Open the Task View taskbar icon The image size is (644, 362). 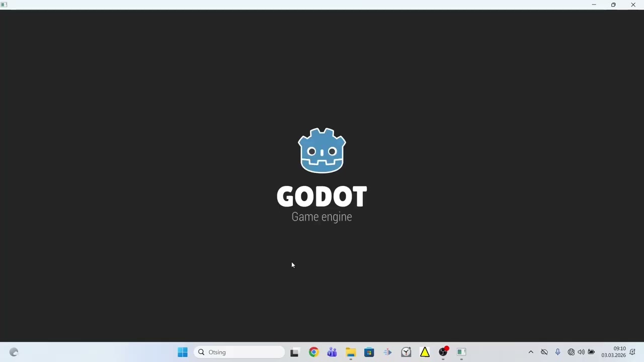point(294,352)
